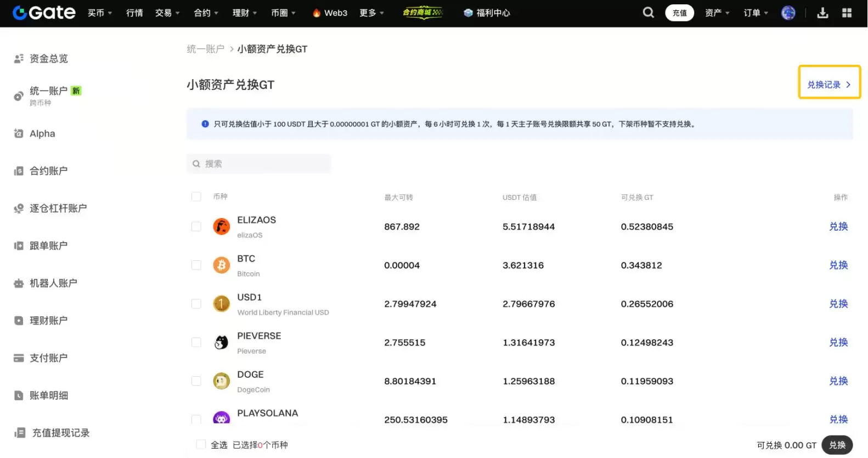Open the 福利中心 menu item
The width and height of the screenshot is (868, 458).
pyautogui.click(x=487, y=13)
